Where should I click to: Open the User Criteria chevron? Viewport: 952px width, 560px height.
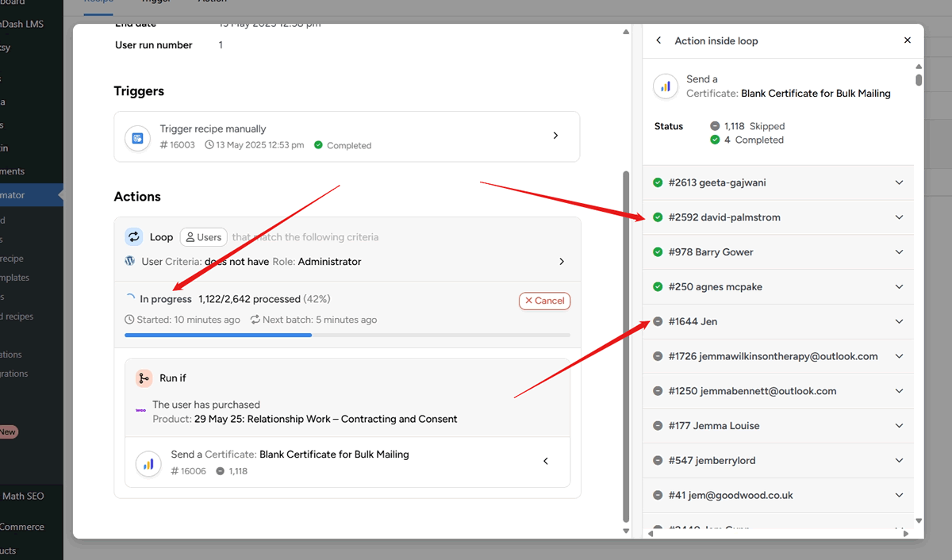pyautogui.click(x=562, y=262)
